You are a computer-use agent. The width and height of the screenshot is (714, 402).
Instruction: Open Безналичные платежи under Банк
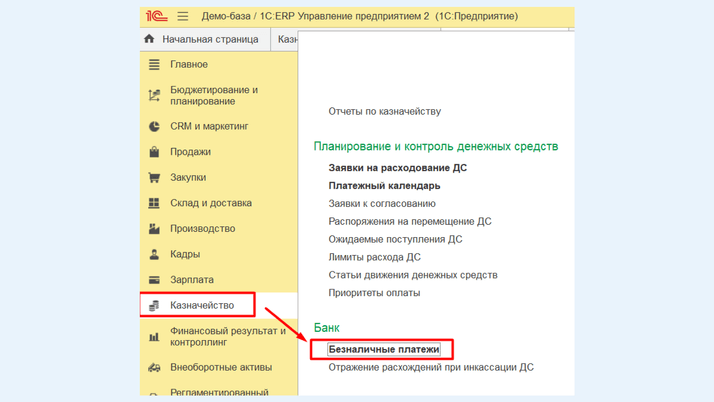[384, 349]
